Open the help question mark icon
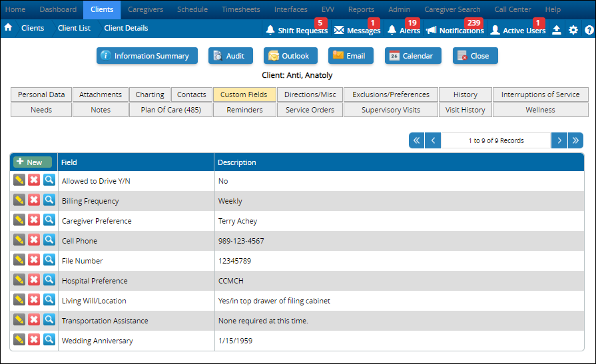This screenshot has height=364, width=596. point(589,30)
